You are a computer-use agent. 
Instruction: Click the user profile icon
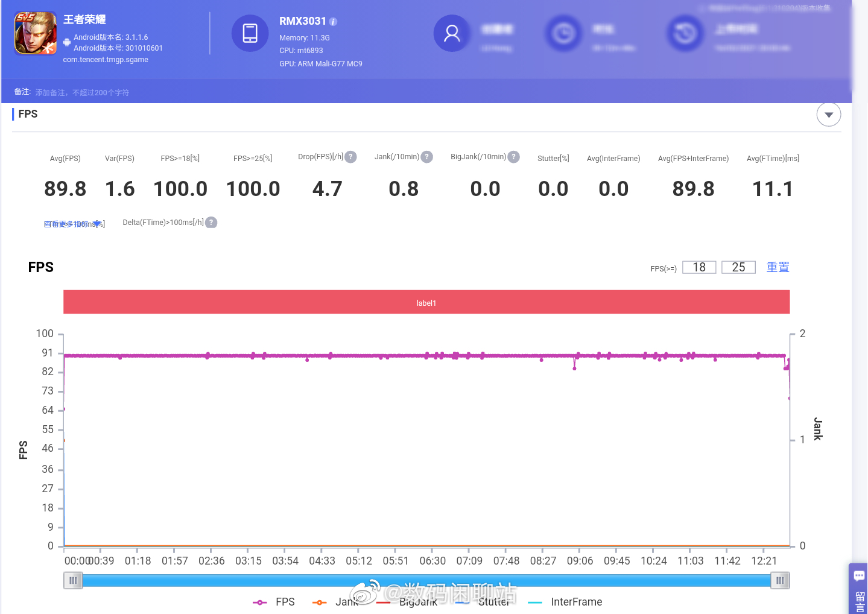pyautogui.click(x=452, y=33)
